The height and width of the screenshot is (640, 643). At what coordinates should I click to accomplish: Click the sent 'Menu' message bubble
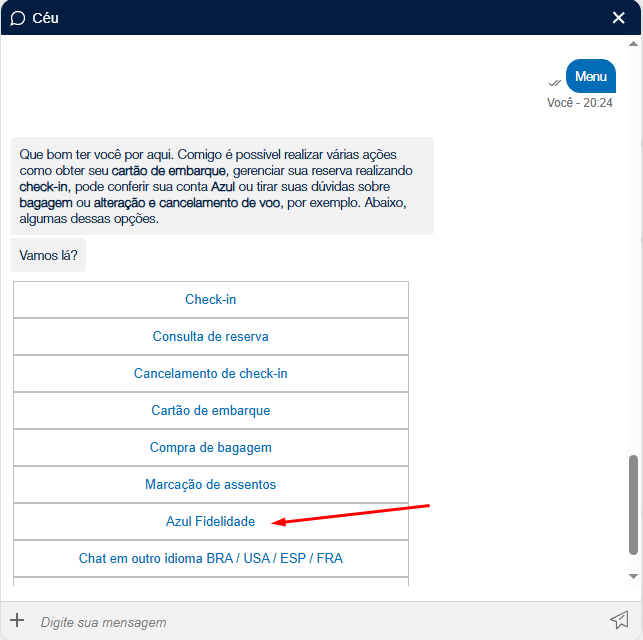coord(591,76)
